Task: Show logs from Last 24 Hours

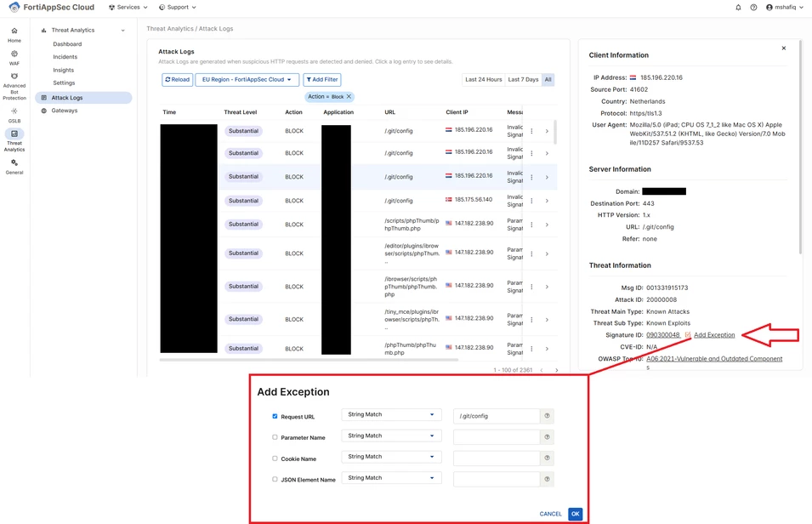Action: pos(484,80)
